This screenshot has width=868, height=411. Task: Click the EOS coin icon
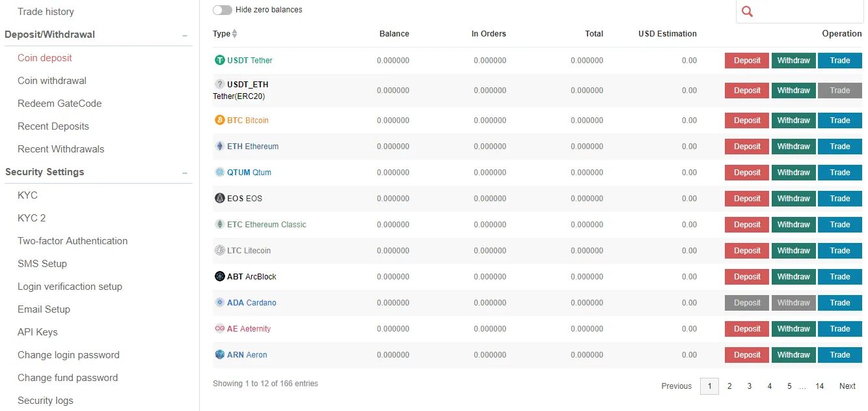coord(220,198)
